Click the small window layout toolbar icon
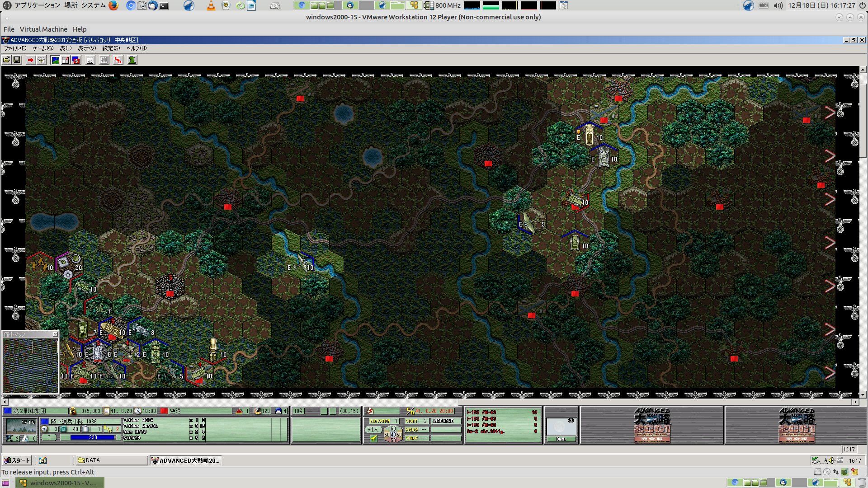Viewport: 868px width, 488px height. [x=66, y=60]
